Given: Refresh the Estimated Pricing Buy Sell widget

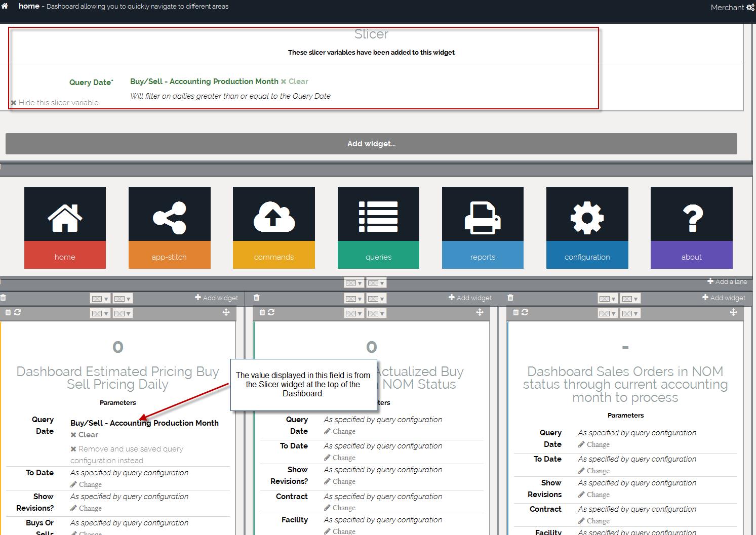Looking at the screenshot, I should tap(18, 312).
